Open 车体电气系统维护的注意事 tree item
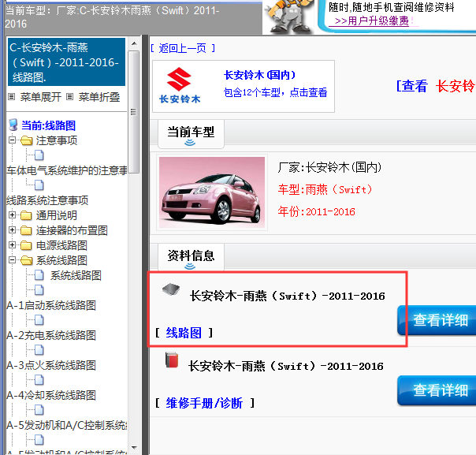 [67, 170]
